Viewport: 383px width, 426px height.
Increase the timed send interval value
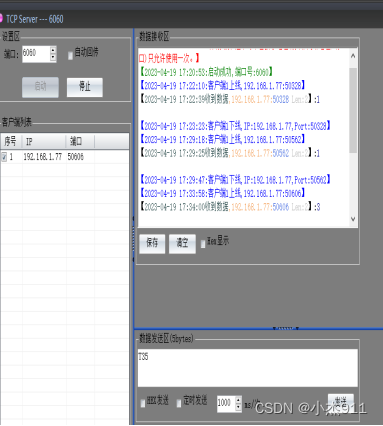[x=238, y=400]
